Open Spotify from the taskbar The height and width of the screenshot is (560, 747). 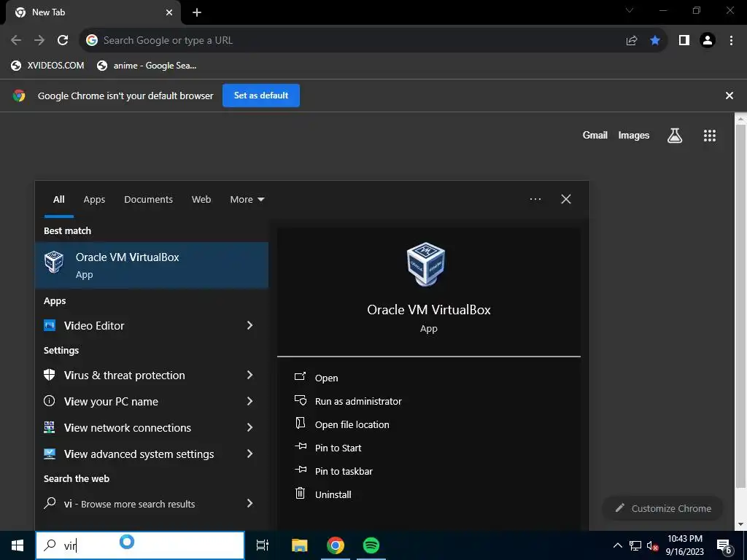371,545
